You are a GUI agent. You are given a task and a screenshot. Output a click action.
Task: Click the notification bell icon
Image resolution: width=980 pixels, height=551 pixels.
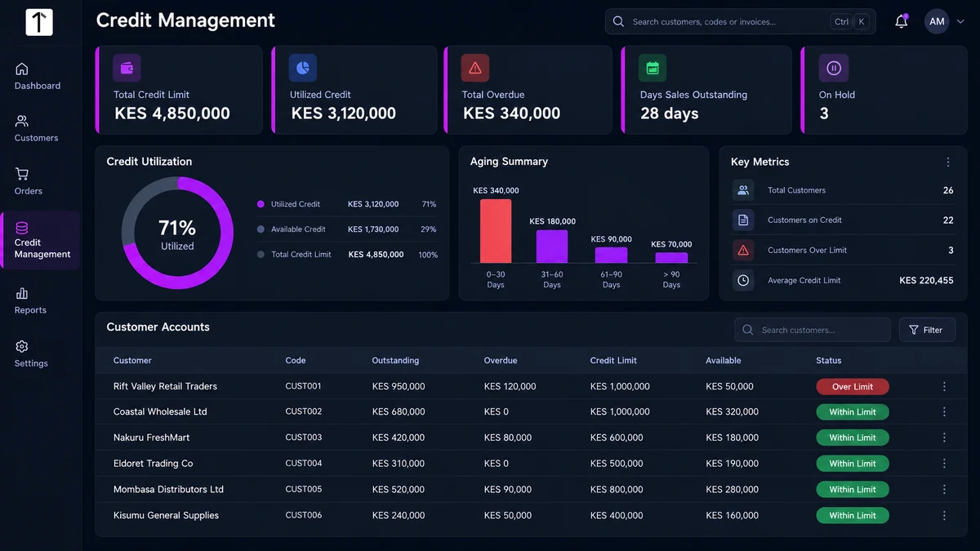pos(902,22)
